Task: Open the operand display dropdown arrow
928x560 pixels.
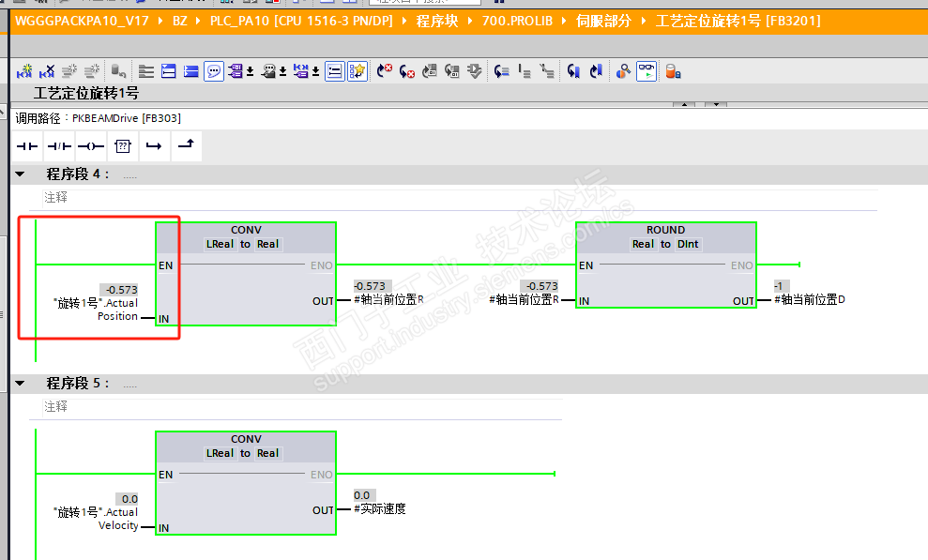Action: (x=251, y=71)
